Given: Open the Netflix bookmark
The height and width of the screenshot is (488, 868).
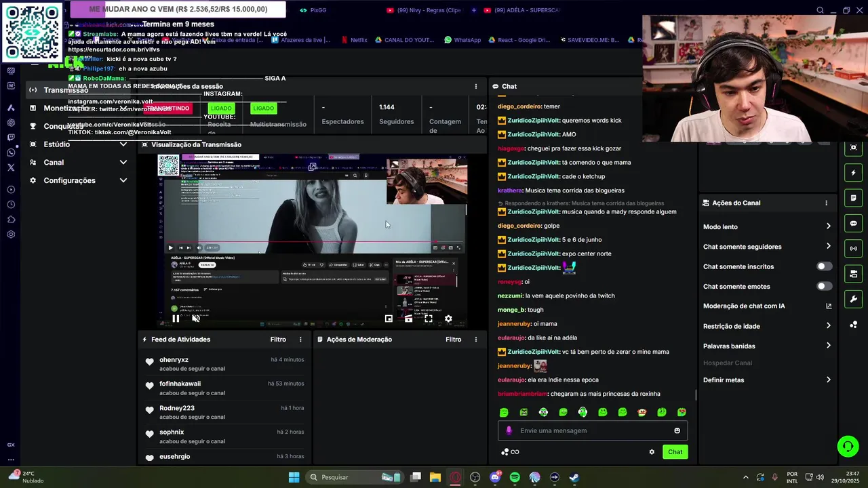Looking at the screenshot, I should point(353,40).
